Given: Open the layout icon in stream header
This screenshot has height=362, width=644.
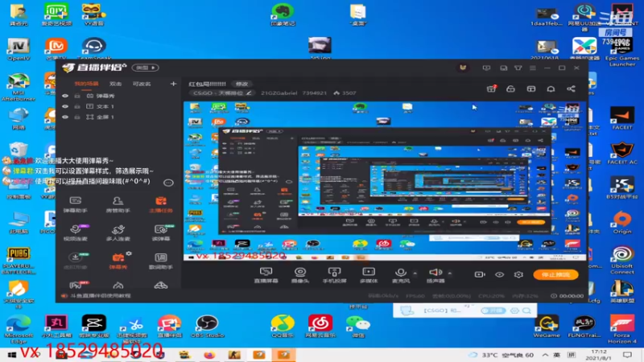Looking at the screenshot, I should 531,88.
